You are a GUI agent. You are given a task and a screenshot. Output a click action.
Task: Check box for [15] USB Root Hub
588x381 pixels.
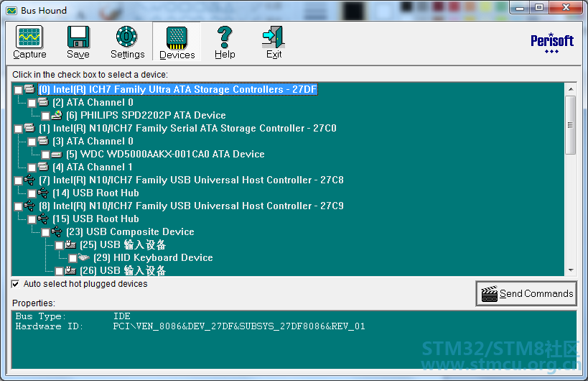(x=32, y=219)
